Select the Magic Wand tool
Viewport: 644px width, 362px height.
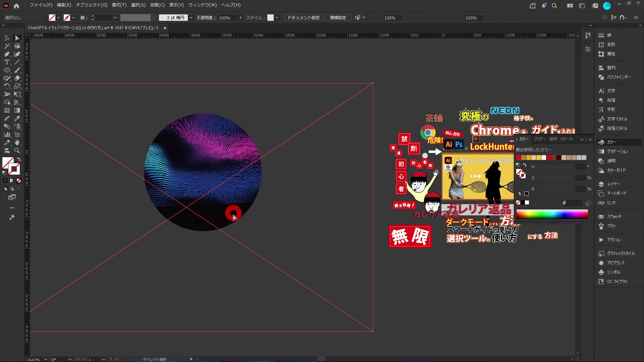(x=7, y=46)
